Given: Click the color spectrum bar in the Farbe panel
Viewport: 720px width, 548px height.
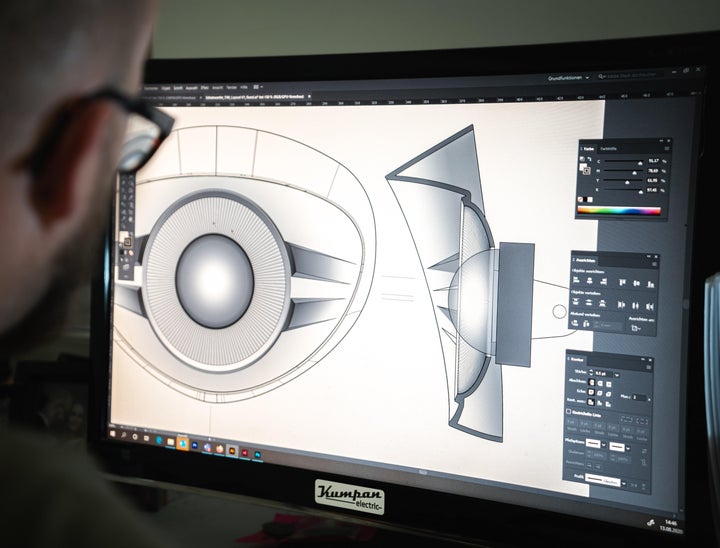Looking at the screenshot, I should pos(620,211).
